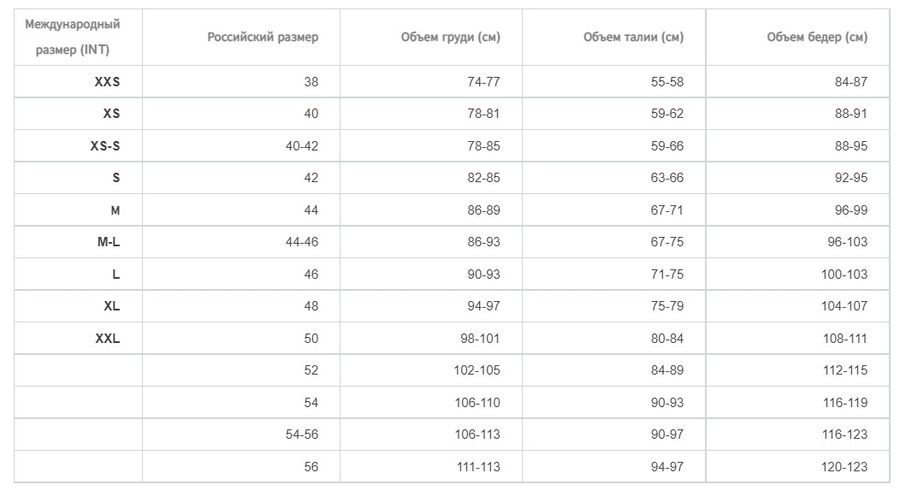Screen dimensions: 900x490
Task: Select chest value 111-113
Action: point(478,467)
